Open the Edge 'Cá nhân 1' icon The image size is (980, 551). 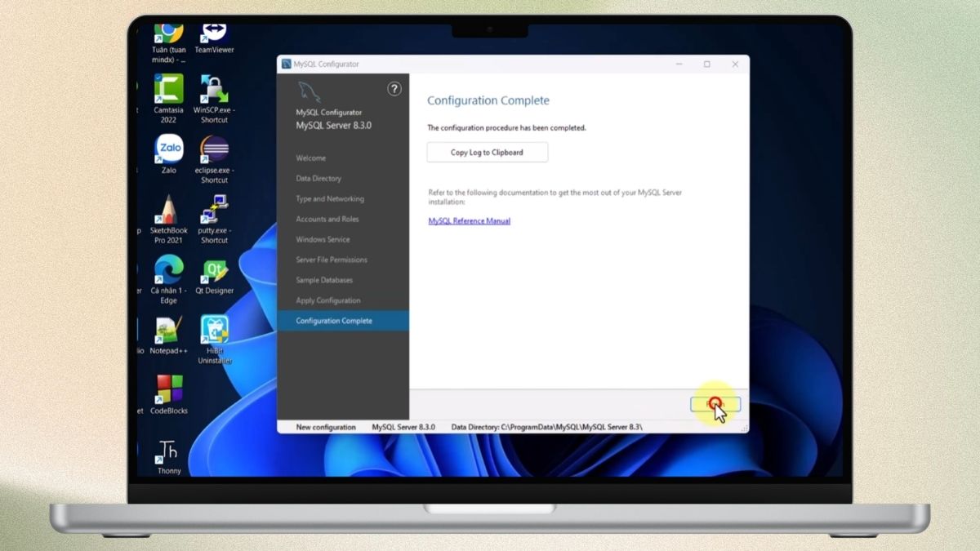[x=168, y=269]
